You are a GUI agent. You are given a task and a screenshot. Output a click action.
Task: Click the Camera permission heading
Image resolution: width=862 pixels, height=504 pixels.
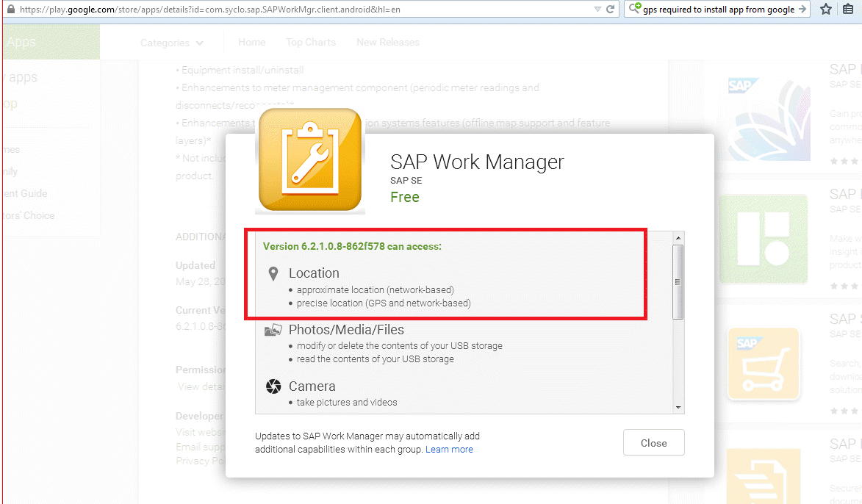[312, 386]
